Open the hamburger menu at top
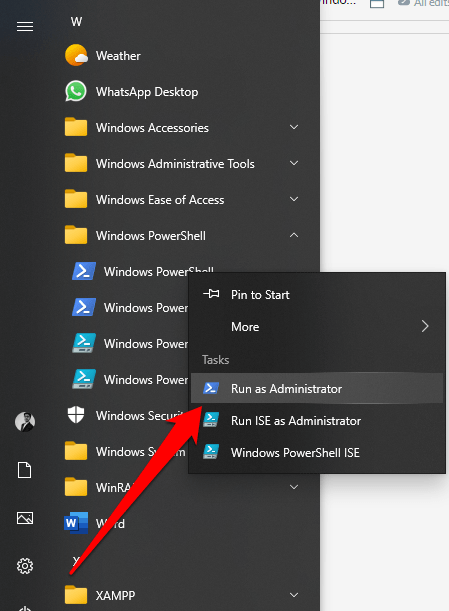449x611 pixels. pos(25,26)
